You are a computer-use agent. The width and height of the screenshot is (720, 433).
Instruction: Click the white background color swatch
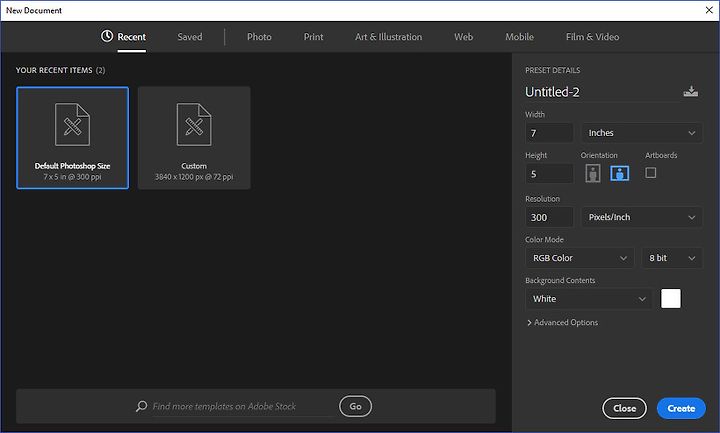point(671,299)
